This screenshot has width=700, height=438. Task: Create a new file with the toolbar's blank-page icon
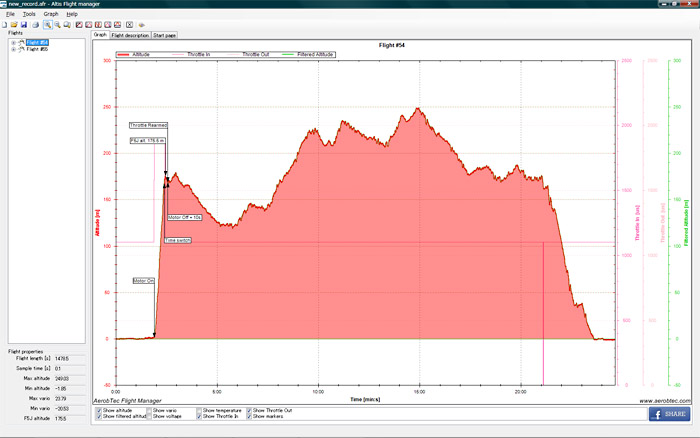pyautogui.click(x=4, y=25)
